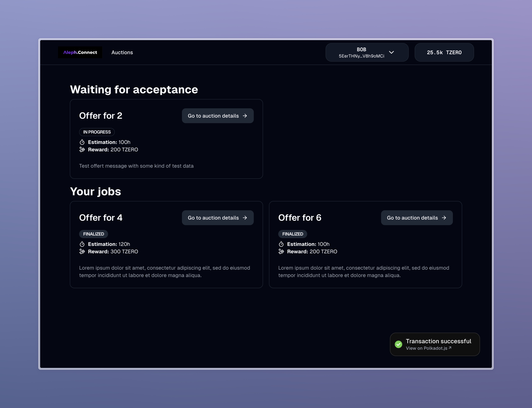
Task: Click the IN PROGRESS status badge
Action: click(97, 132)
